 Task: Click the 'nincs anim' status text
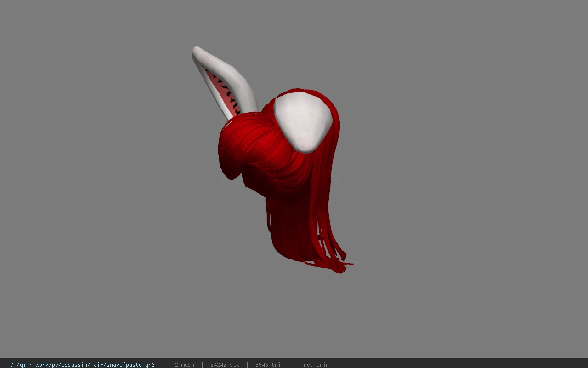tap(313, 365)
